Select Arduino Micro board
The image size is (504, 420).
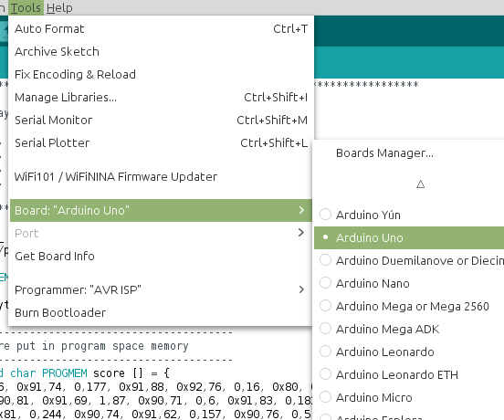pyautogui.click(x=409, y=397)
